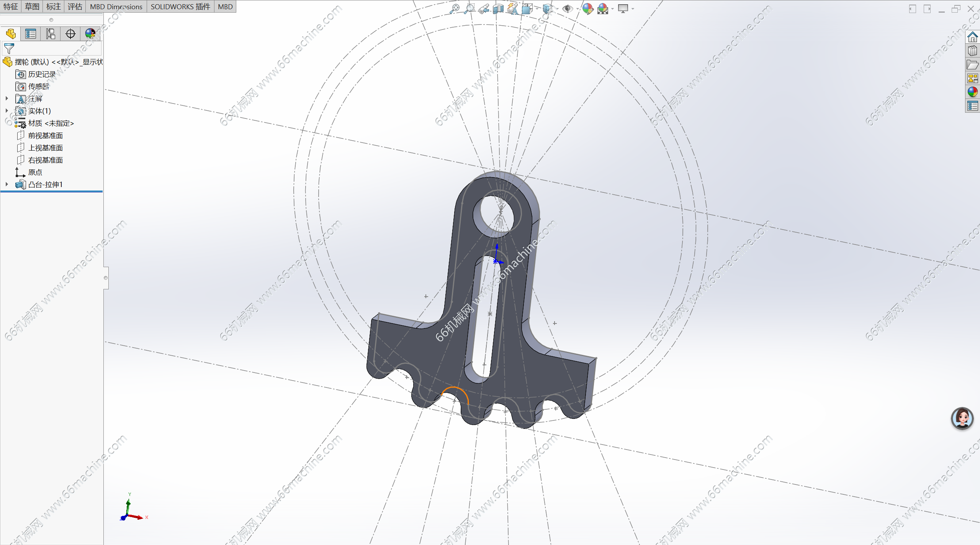This screenshot has width=980, height=545.
Task: Open the View Orientation dropdown arrow
Action: click(x=537, y=8)
